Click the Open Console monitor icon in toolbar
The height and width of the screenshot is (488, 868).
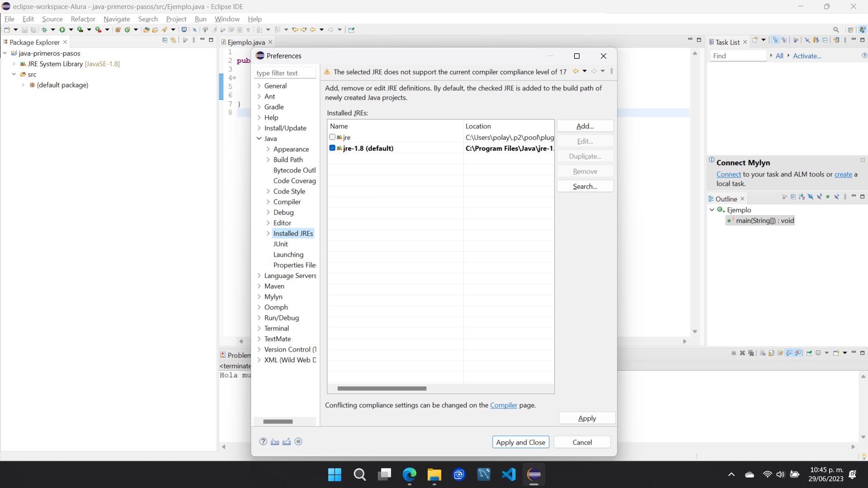184,30
